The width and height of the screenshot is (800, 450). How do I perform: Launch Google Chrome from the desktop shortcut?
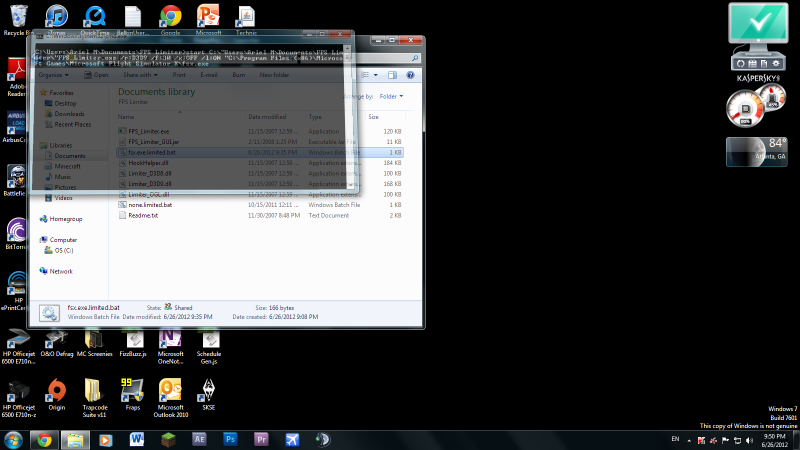(x=170, y=19)
